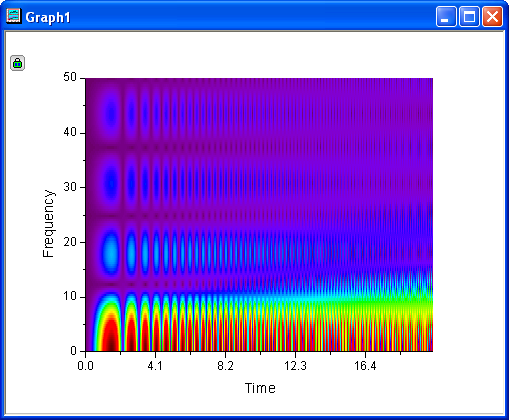Select the Time axis title

tap(260, 388)
